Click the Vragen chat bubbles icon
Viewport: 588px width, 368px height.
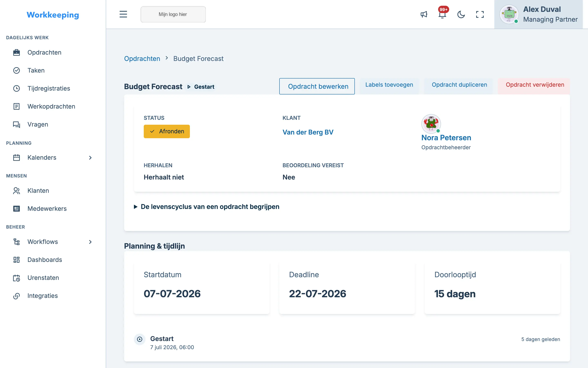[x=17, y=124]
